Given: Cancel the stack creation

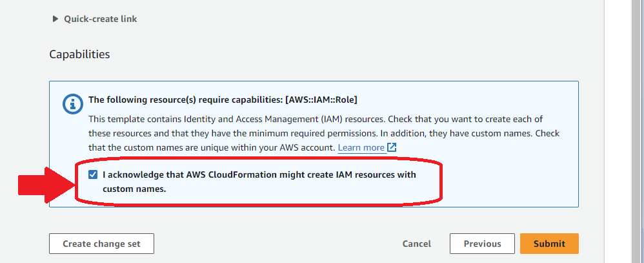Looking at the screenshot, I should pyautogui.click(x=417, y=244).
